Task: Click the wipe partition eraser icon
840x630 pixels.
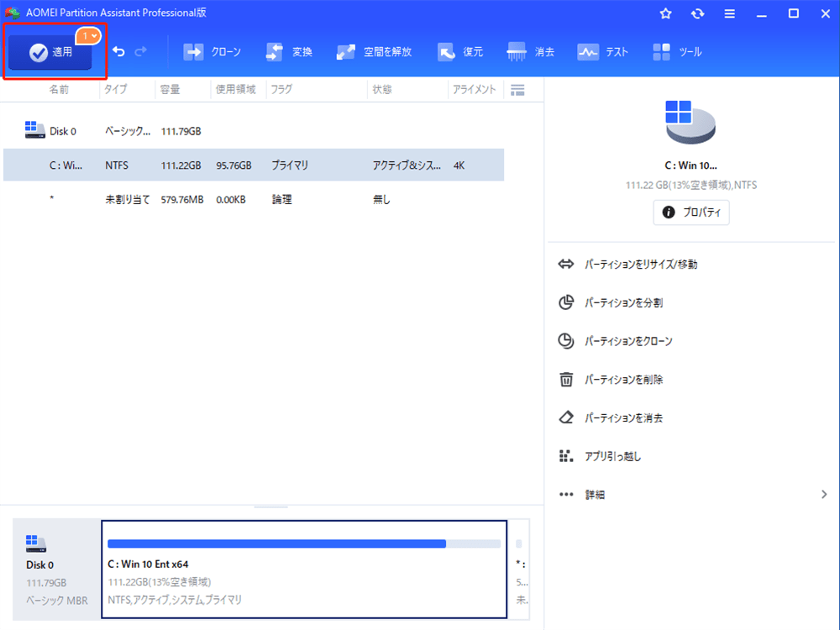Action: point(566,417)
